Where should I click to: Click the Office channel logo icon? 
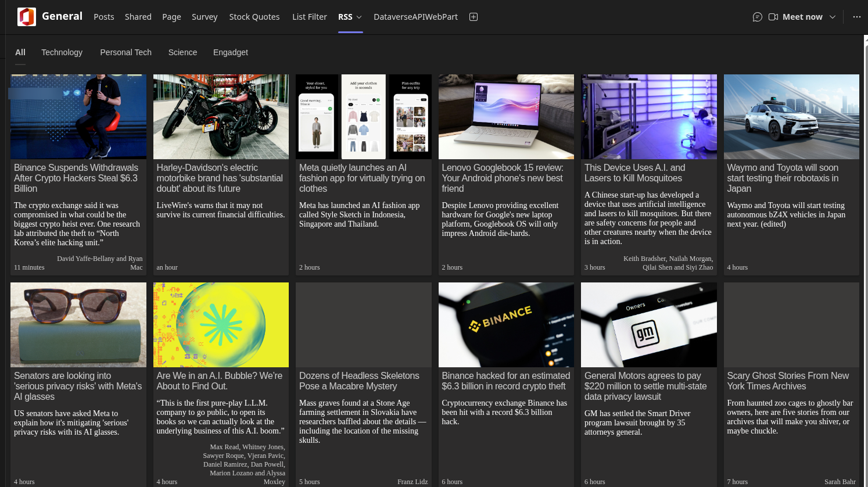click(x=27, y=17)
